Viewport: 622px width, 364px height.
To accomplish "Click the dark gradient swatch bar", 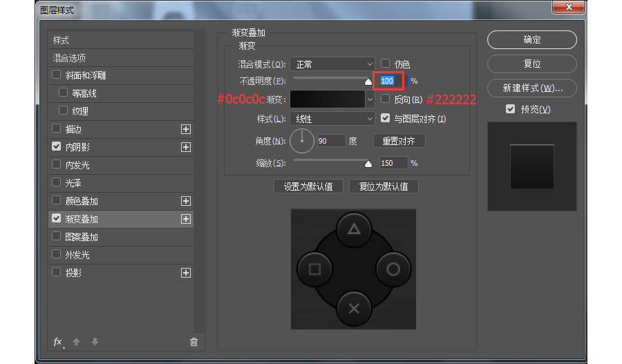I will click(328, 99).
